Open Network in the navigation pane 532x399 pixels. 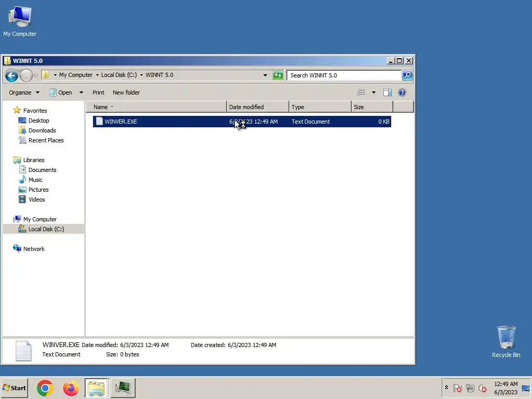pos(34,249)
